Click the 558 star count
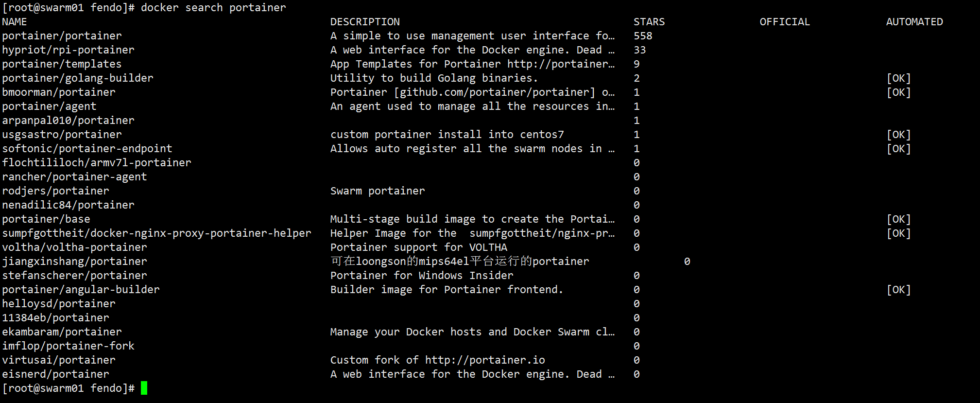The width and height of the screenshot is (980, 403). click(x=643, y=36)
